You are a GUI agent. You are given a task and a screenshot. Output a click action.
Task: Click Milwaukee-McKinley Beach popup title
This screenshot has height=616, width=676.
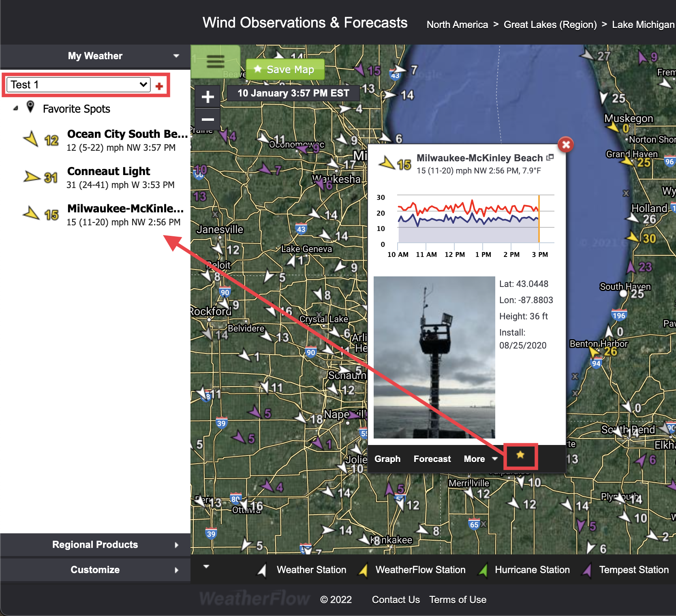tap(479, 158)
